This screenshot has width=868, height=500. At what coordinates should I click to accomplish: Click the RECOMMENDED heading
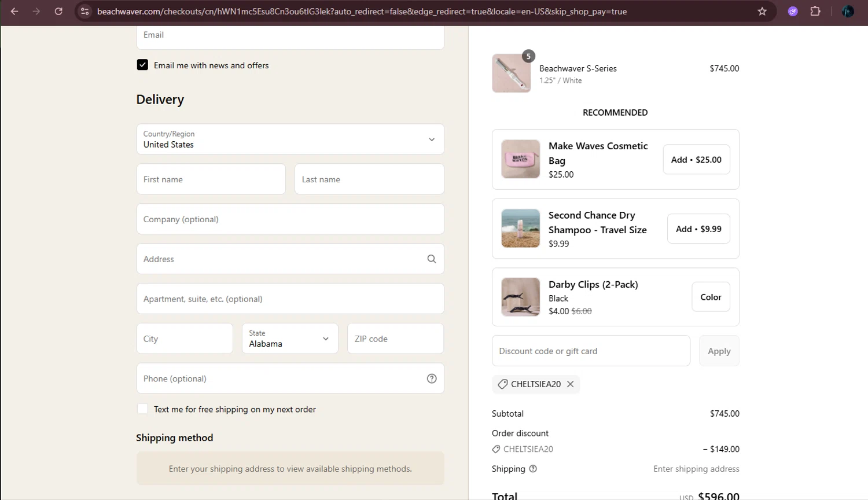click(x=615, y=112)
